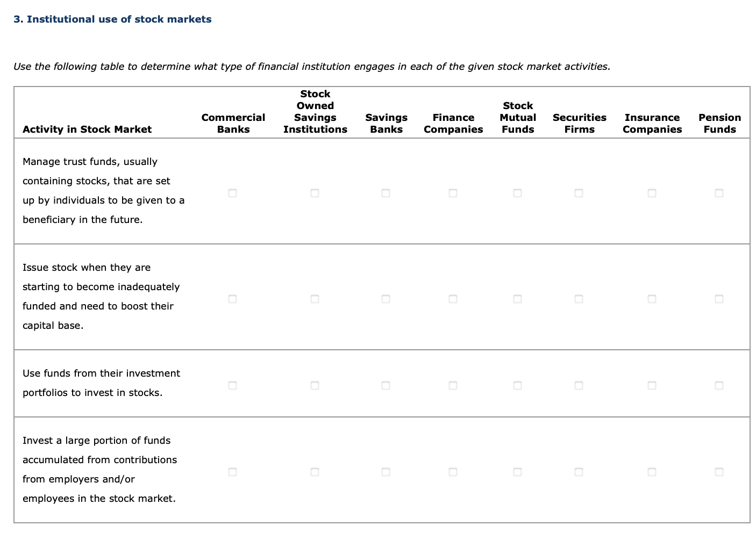Check Finance Companies for investment portfolios row
This screenshot has height=533, width=756.
453,385
